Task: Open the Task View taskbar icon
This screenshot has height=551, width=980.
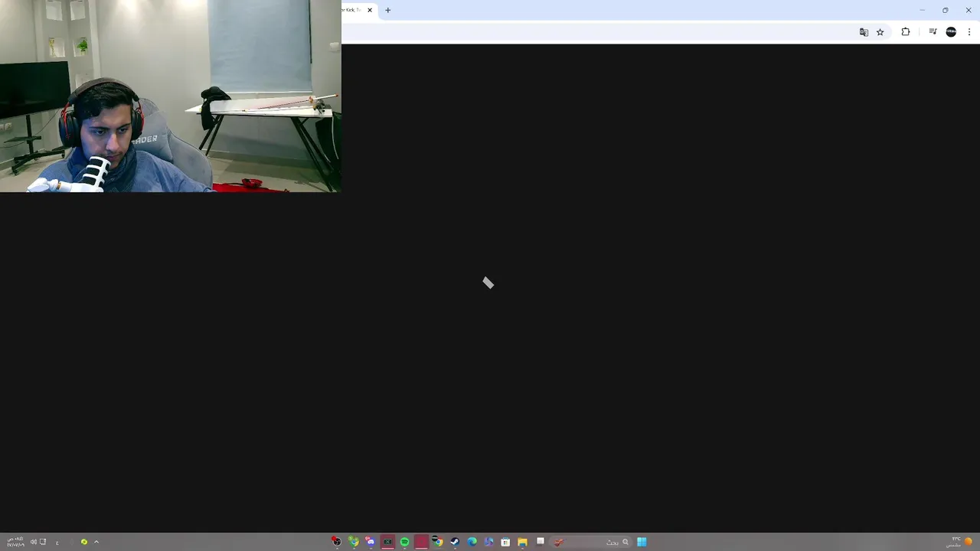Action: coord(541,541)
